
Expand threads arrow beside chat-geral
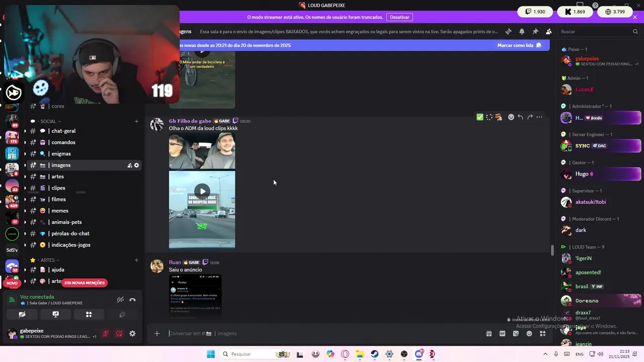tap(25, 131)
